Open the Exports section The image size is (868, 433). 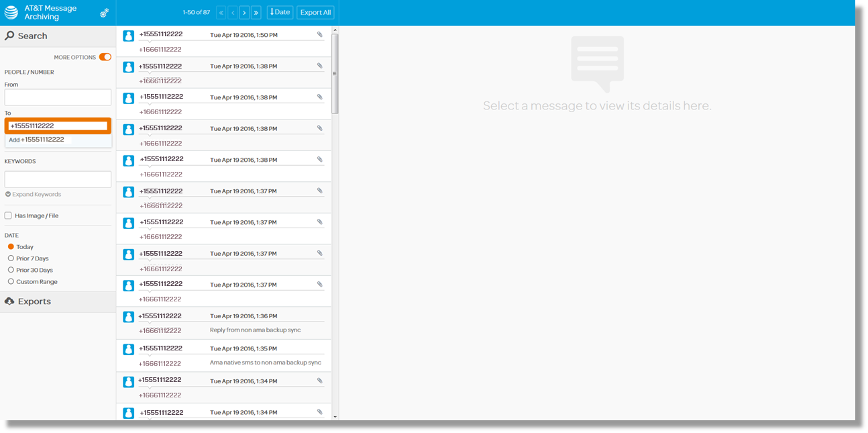pyautogui.click(x=58, y=301)
